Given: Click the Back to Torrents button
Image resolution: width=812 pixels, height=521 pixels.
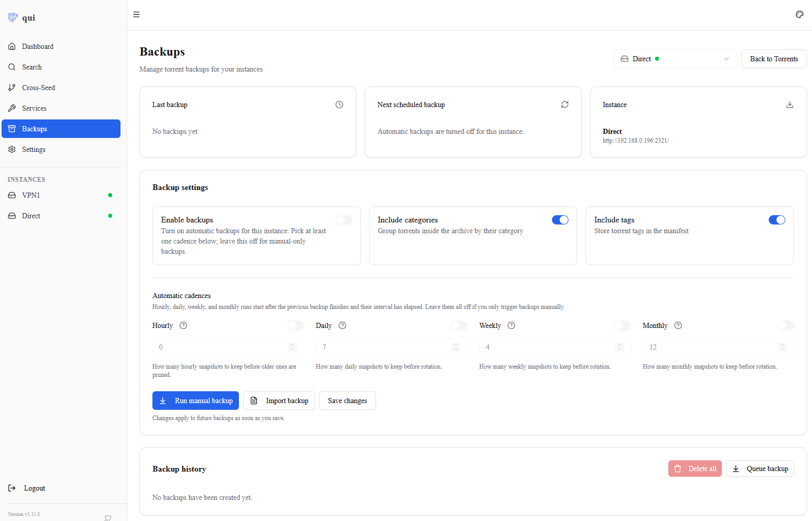Looking at the screenshot, I should pos(774,59).
